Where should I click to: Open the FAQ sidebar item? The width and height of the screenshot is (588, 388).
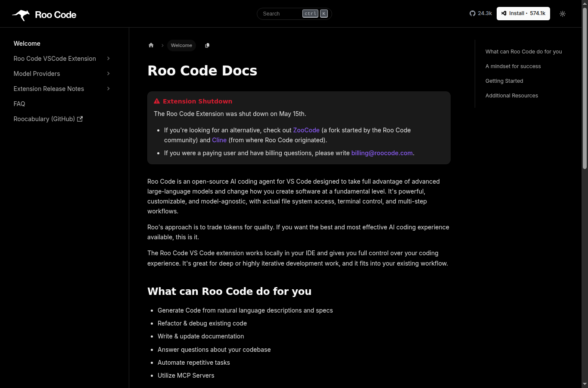[19, 104]
